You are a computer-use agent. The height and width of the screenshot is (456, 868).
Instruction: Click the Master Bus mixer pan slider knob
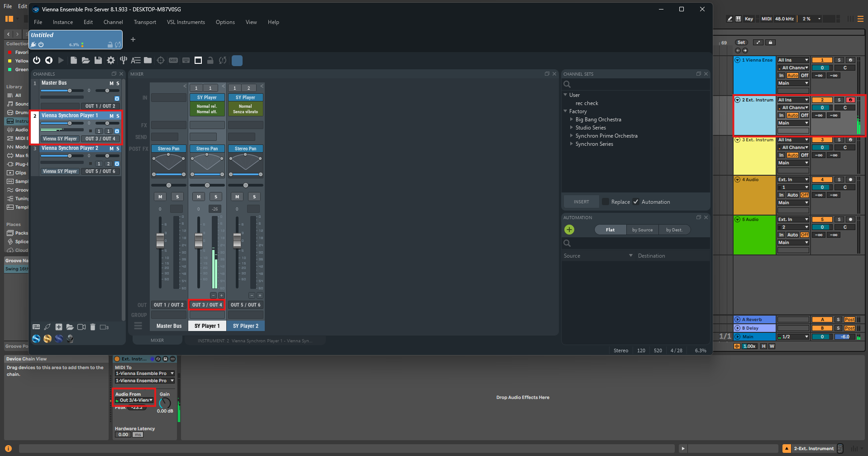coord(169,185)
